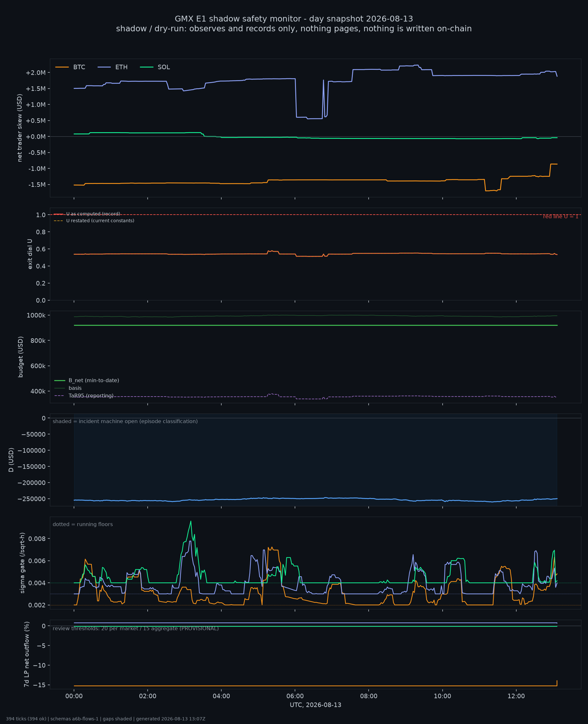This screenshot has width=588, height=724.
Task: Click the '00:00' time tick label
Action: coord(74,696)
